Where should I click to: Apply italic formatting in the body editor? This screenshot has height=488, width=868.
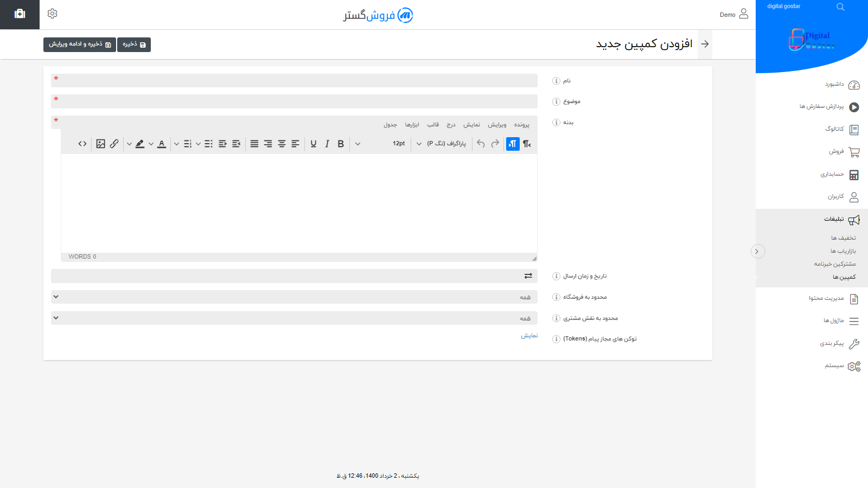(327, 144)
